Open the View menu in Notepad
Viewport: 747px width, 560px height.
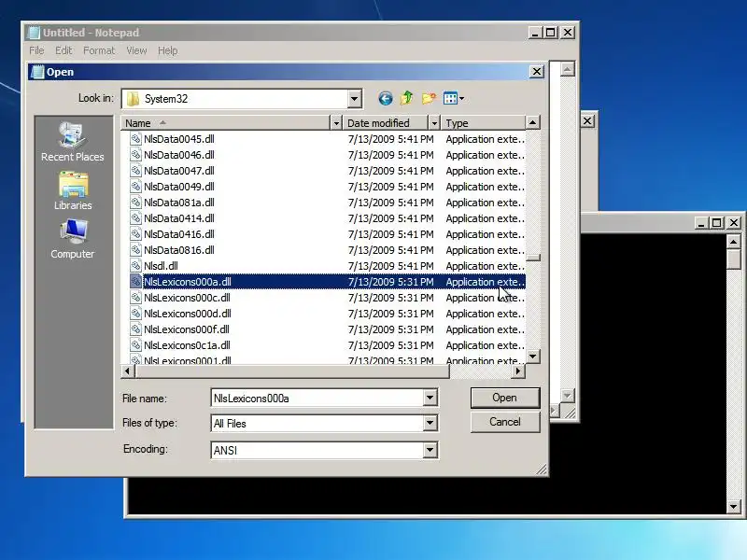[x=136, y=50]
